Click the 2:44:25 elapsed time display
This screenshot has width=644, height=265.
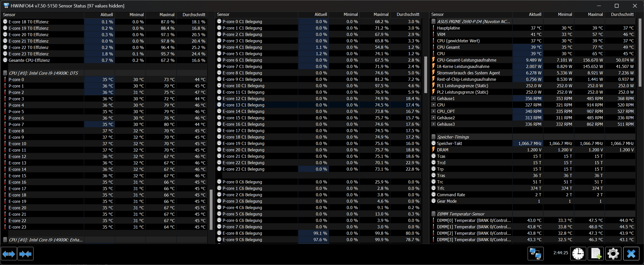point(561,253)
